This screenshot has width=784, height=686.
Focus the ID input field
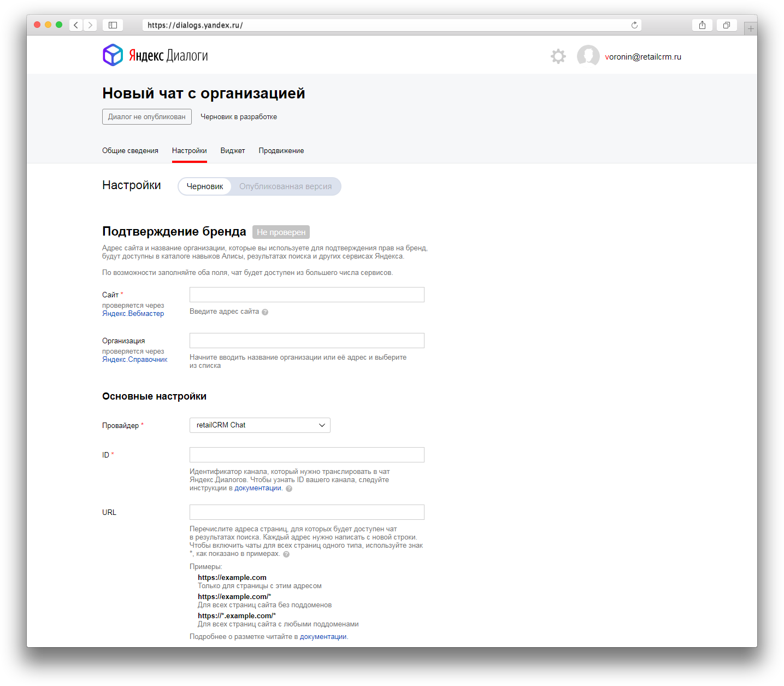[307, 455]
